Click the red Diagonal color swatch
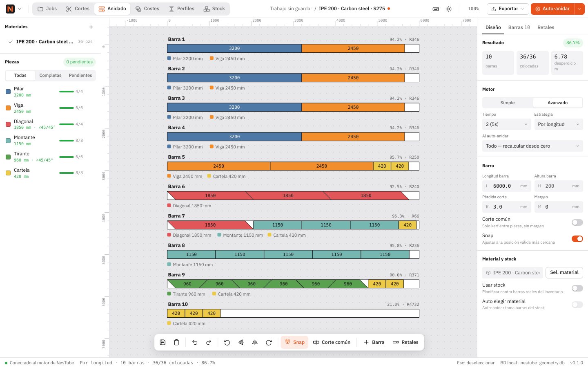The image size is (588, 368). click(x=8, y=124)
